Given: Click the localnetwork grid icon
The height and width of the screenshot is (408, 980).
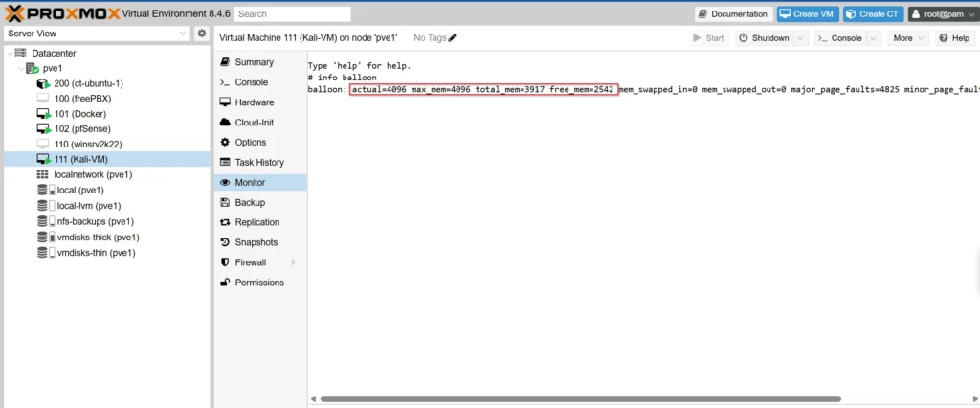Looking at the screenshot, I should [42, 174].
